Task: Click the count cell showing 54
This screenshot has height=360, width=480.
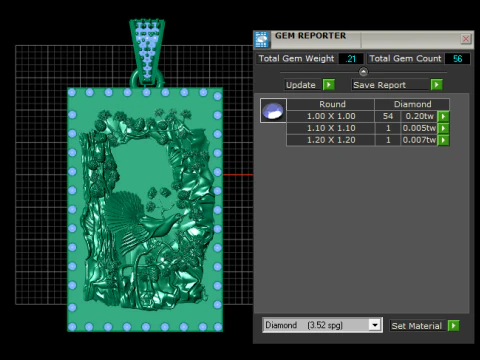Action: 388,116
